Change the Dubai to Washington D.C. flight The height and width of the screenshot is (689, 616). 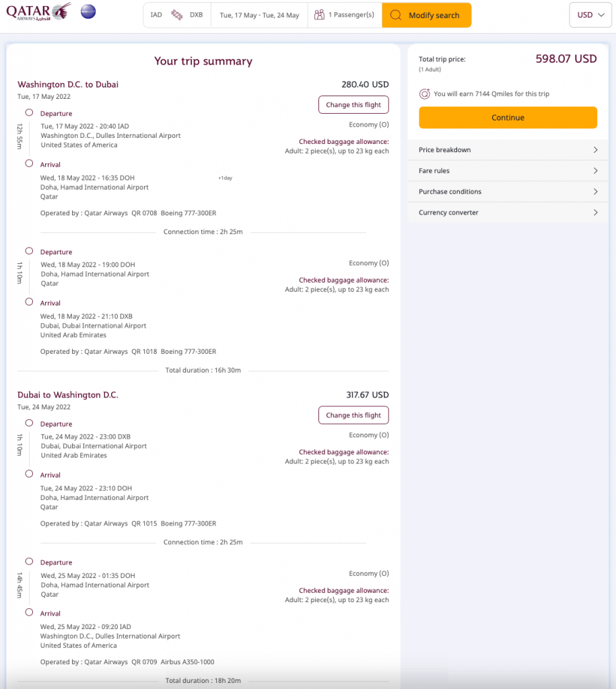click(x=353, y=415)
